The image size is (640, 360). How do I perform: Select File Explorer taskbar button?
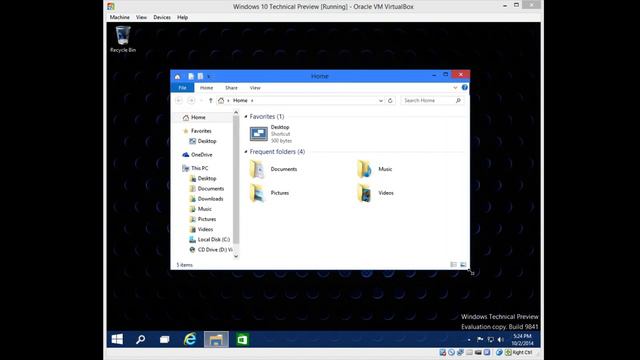(216, 339)
